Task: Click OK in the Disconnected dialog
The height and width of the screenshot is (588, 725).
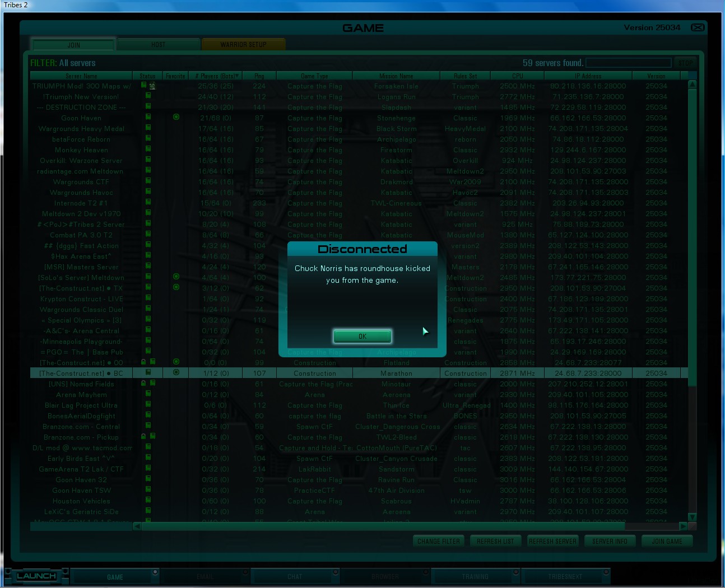Action: 362,336
